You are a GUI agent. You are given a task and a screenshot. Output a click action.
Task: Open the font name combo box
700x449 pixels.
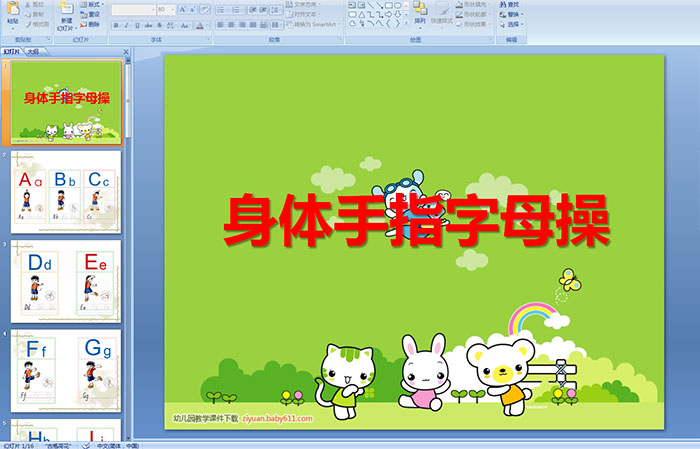tap(133, 10)
